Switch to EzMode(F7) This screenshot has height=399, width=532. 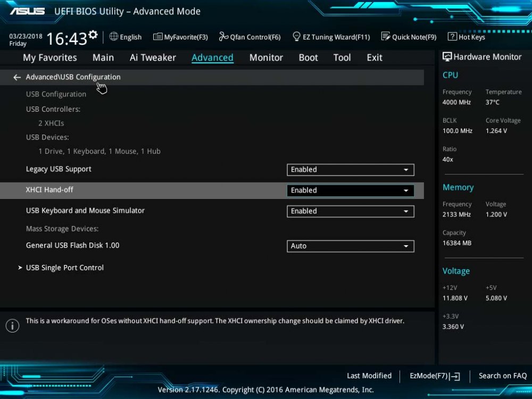pyautogui.click(x=435, y=376)
